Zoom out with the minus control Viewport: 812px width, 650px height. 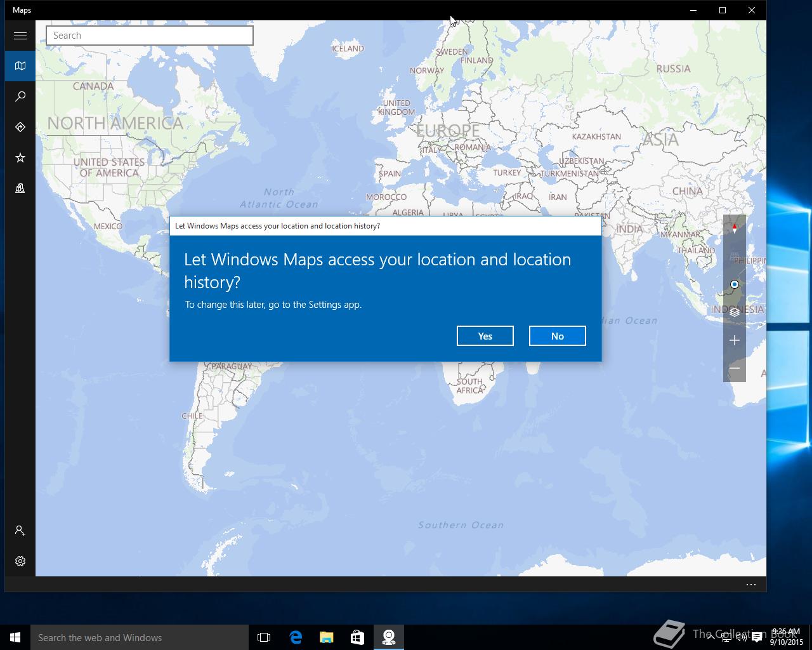[x=735, y=368]
